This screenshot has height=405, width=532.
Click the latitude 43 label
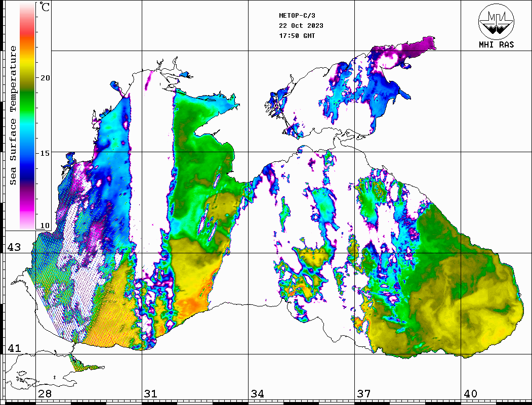coord(14,247)
